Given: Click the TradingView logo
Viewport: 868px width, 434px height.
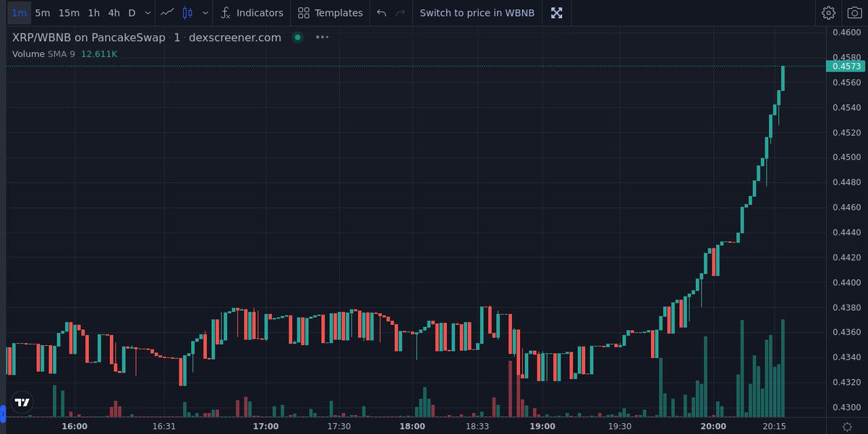Looking at the screenshot, I should (x=22, y=403).
